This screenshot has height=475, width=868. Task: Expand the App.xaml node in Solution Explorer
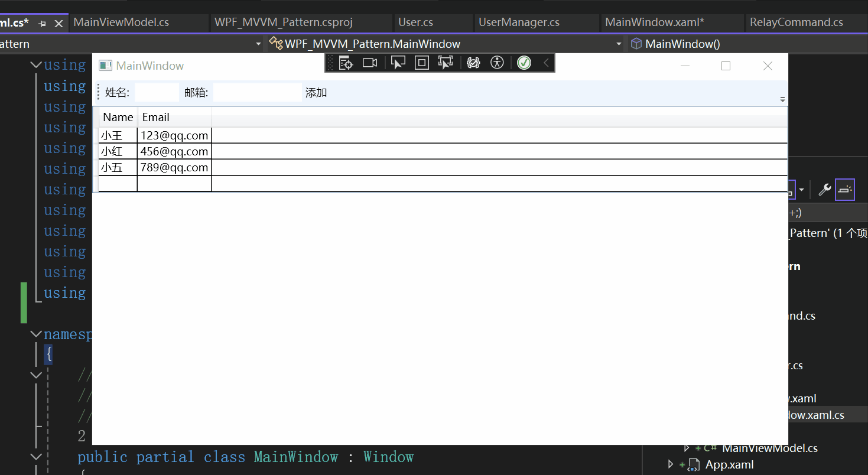coord(671,464)
